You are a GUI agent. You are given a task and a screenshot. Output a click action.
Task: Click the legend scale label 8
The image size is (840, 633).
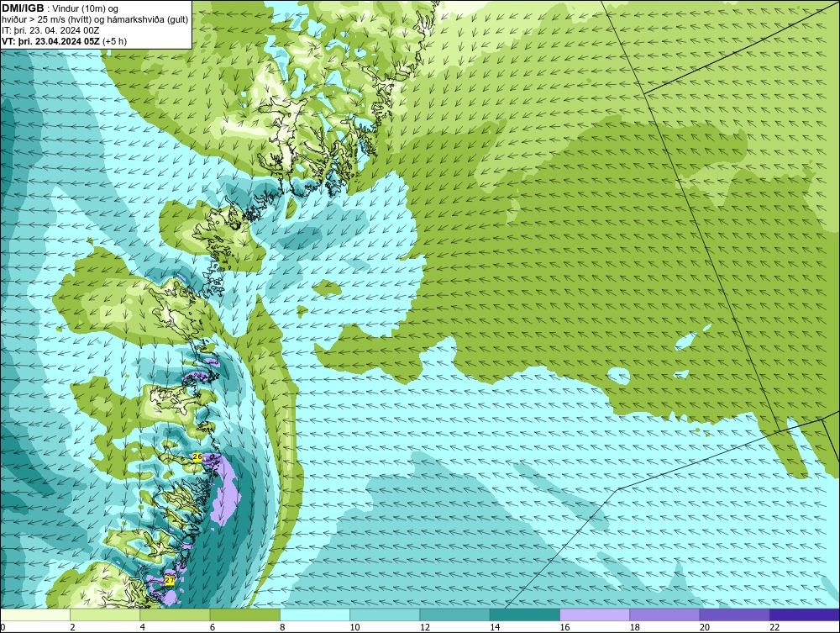(x=282, y=628)
